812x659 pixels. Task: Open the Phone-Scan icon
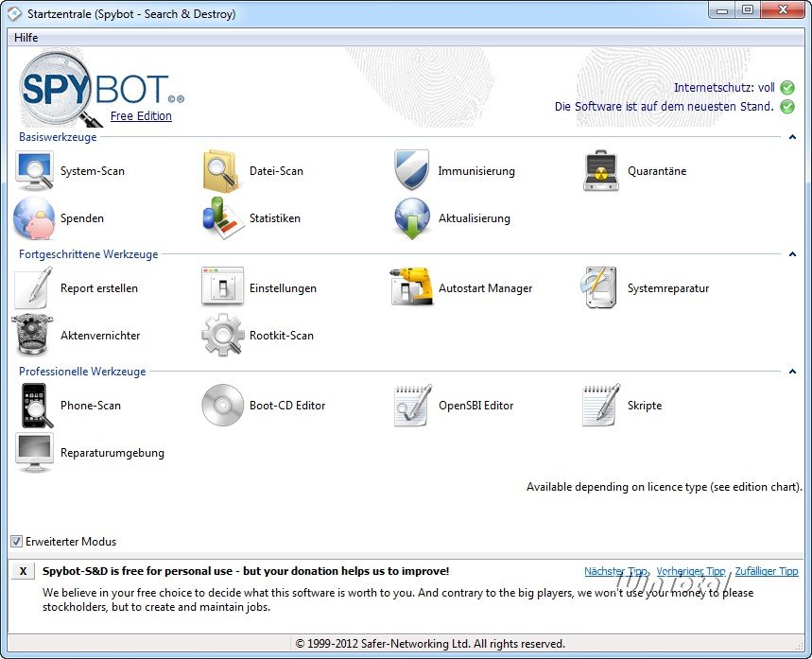click(35, 406)
